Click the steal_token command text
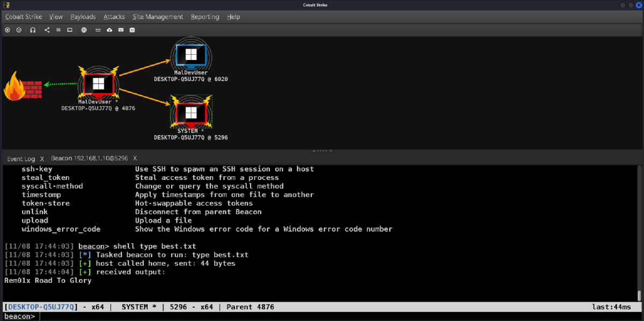The width and height of the screenshot is (644, 321). coord(46,177)
